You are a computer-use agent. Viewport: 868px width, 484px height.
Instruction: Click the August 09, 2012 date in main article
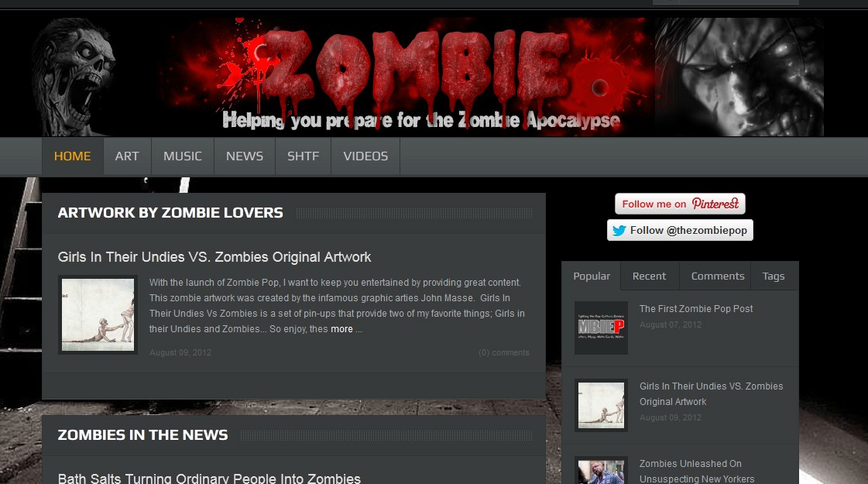(180, 352)
